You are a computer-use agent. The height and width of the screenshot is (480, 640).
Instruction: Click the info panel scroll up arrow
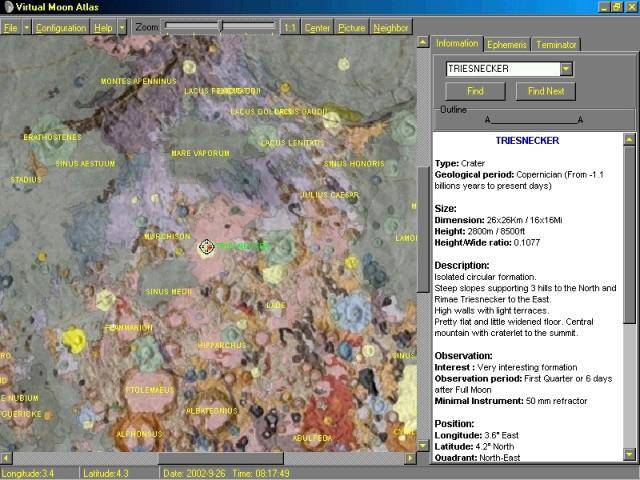(x=629, y=139)
